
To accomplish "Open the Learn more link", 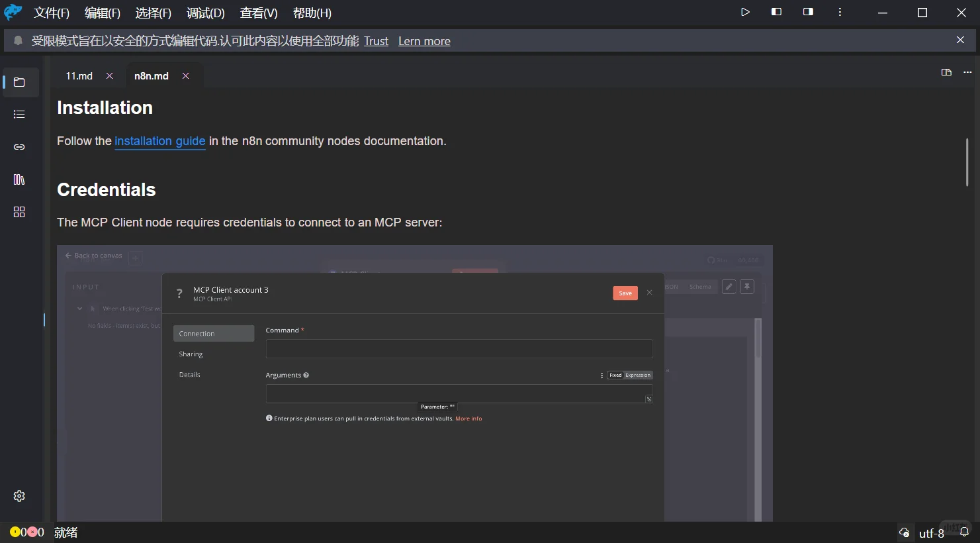I will click(x=424, y=41).
